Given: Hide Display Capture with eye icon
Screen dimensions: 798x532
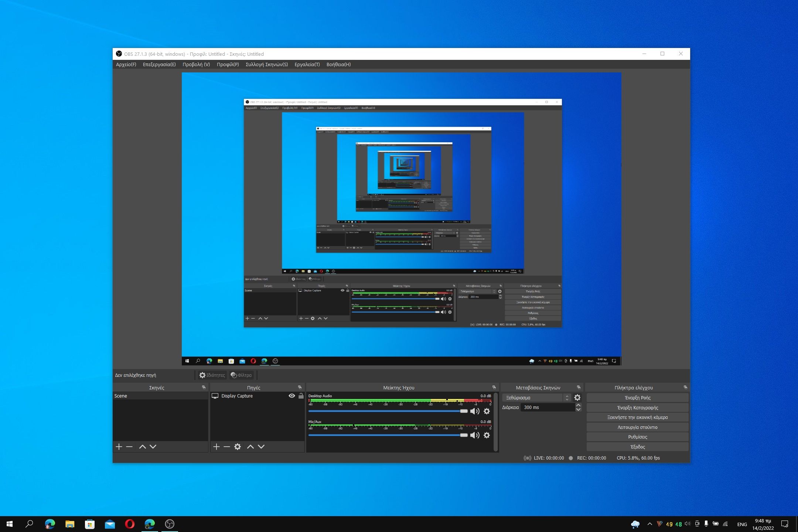Looking at the screenshot, I should pos(292,396).
